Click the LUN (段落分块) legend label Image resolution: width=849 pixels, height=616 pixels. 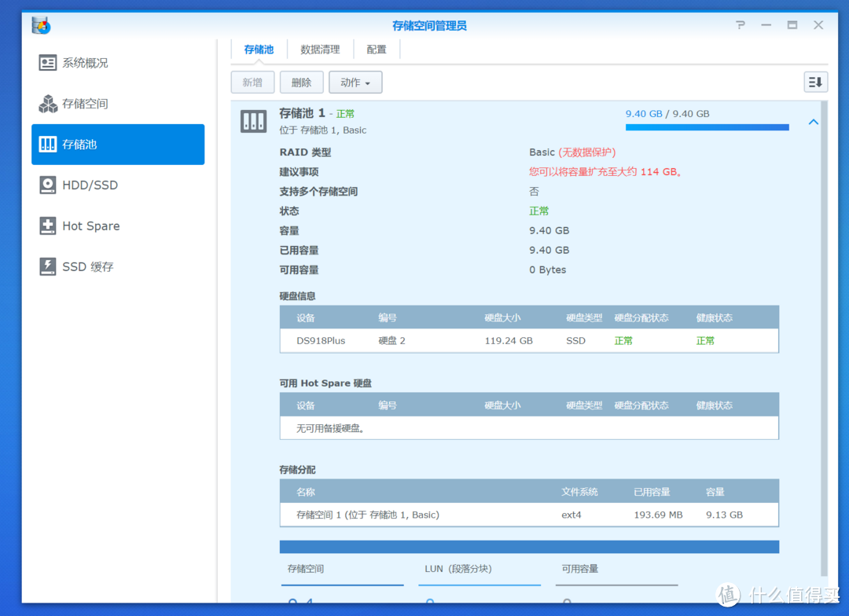click(x=458, y=568)
